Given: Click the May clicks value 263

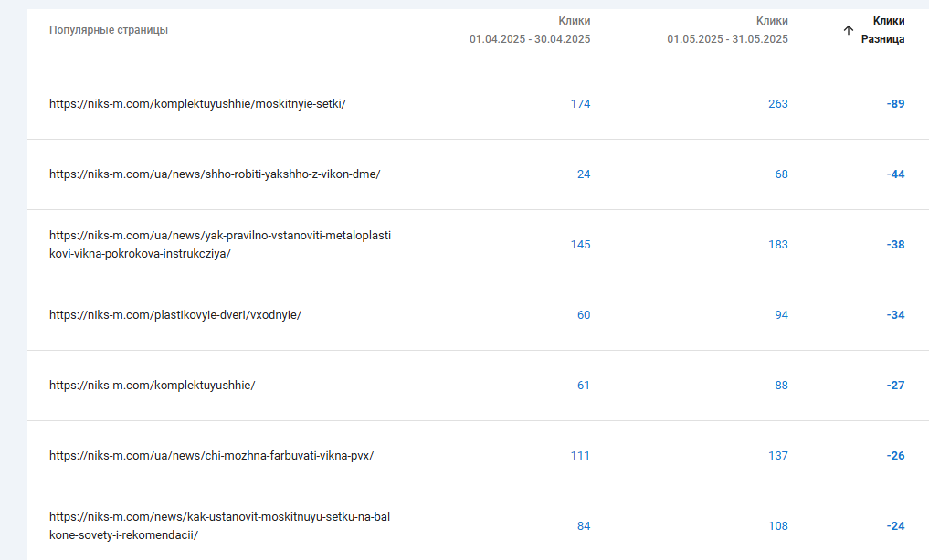Looking at the screenshot, I should pos(778,104).
